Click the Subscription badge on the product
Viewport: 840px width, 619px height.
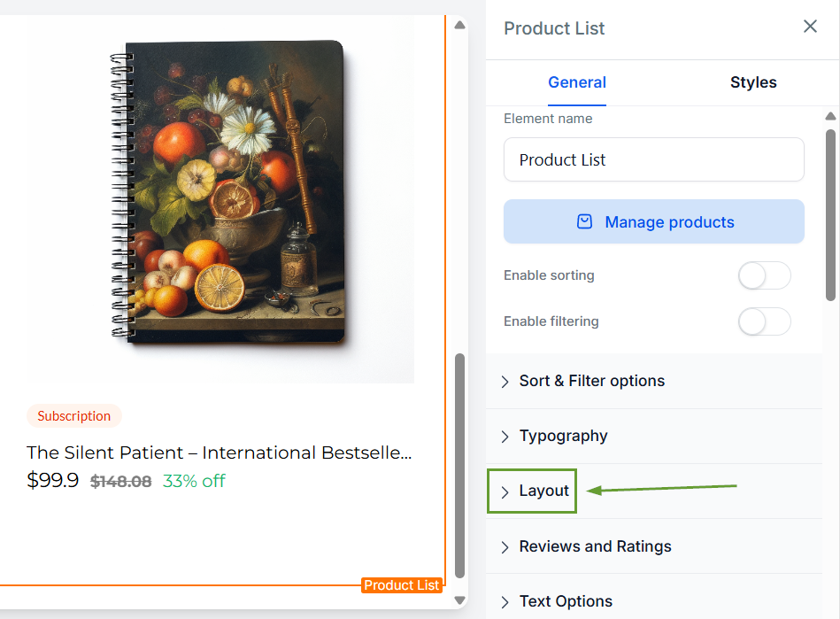coord(74,416)
